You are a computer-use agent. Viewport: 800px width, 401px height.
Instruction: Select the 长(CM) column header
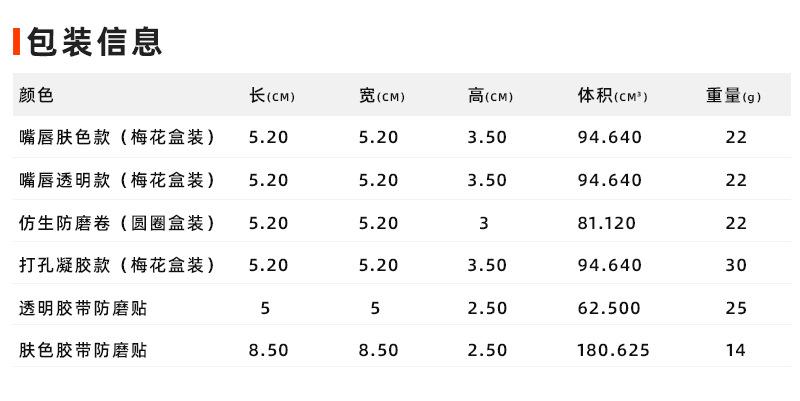pyautogui.click(x=272, y=96)
